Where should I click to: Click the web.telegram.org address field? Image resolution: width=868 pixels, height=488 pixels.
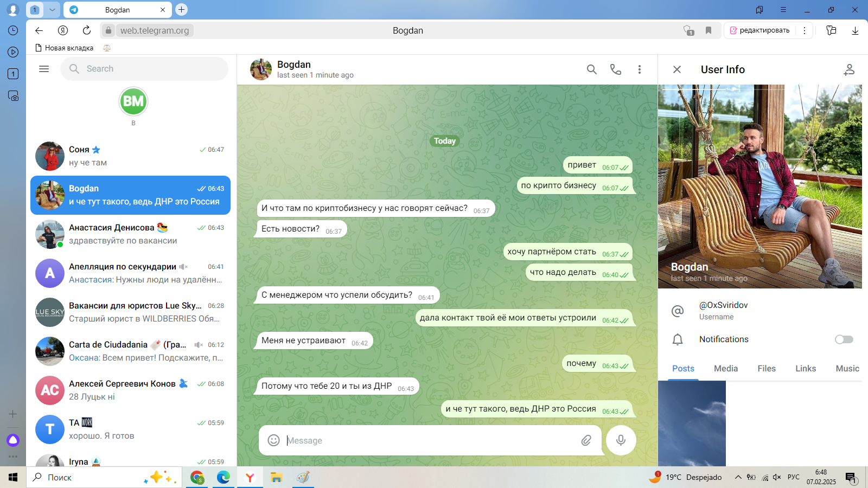click(155, 30)
